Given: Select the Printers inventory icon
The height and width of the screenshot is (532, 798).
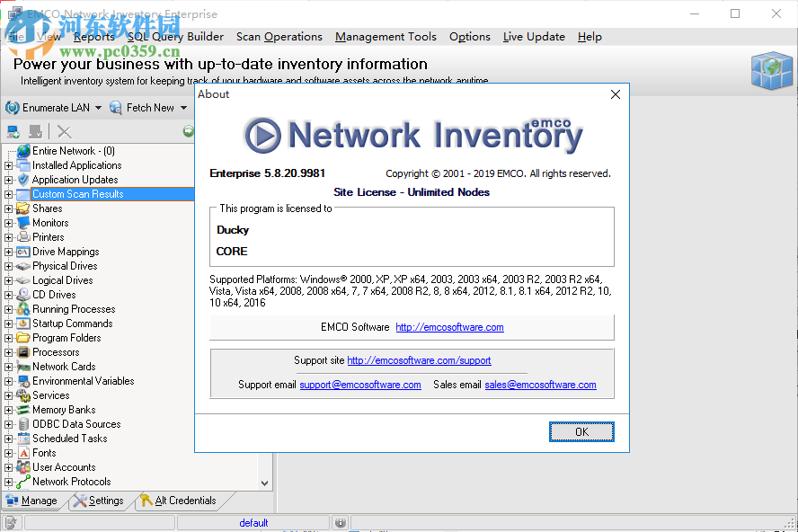Looking at the screenshot, I should [23, 236].
